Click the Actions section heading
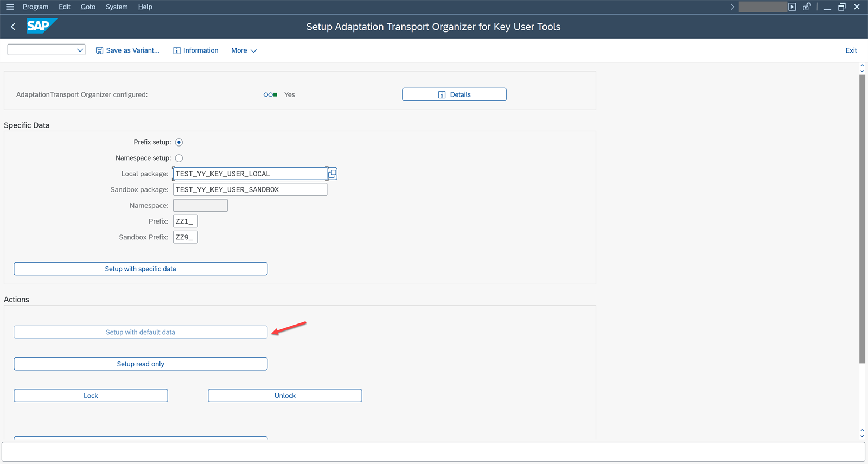This screenshot has height=464, width=868. tap(16, 300)
